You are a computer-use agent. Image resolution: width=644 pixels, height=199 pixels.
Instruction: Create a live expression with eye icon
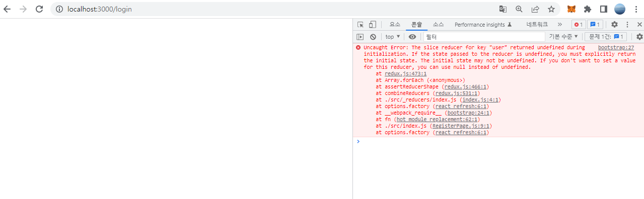coord(412,37)
